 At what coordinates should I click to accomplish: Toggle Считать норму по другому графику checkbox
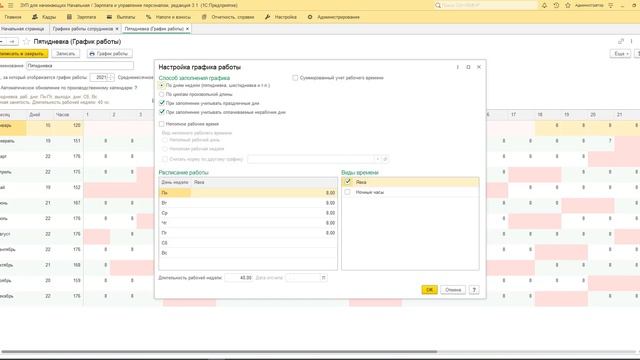(165, 159)
